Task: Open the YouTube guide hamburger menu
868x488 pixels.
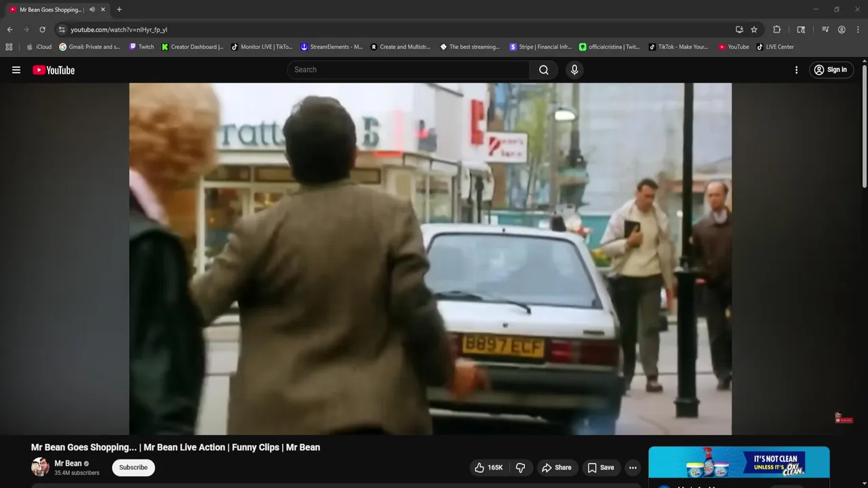Action: [16, 70]
